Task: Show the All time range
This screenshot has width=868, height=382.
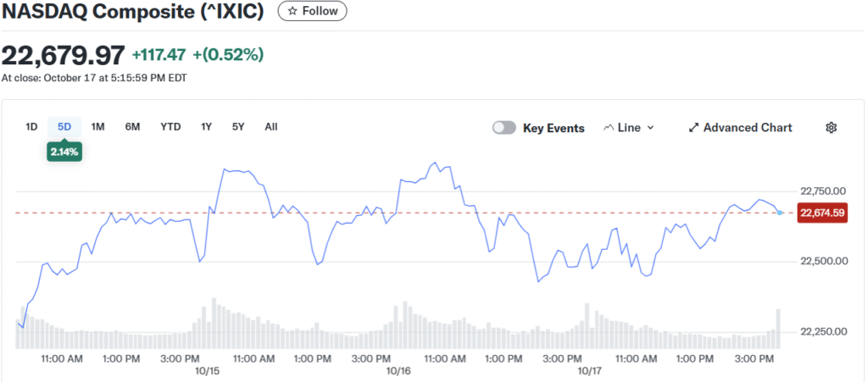Action: pos(270,127)
